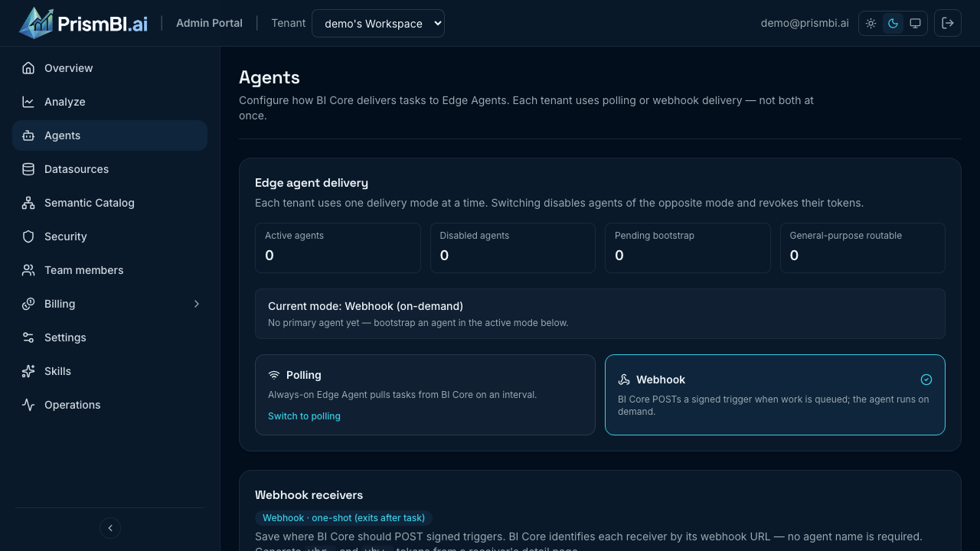Click Admin Portal label
The height and width of the screenshot is (551, 980).
tap(209, 23)
